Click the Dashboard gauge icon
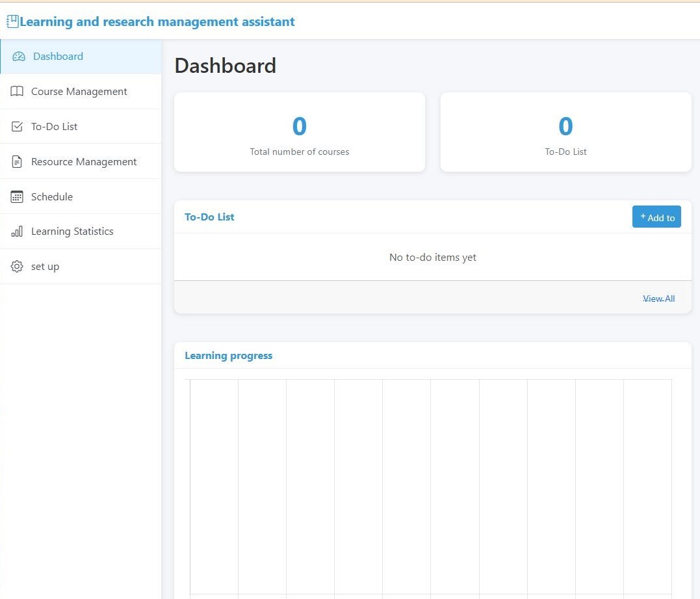This screenshot has height=599, width=700. coord(19,57)
